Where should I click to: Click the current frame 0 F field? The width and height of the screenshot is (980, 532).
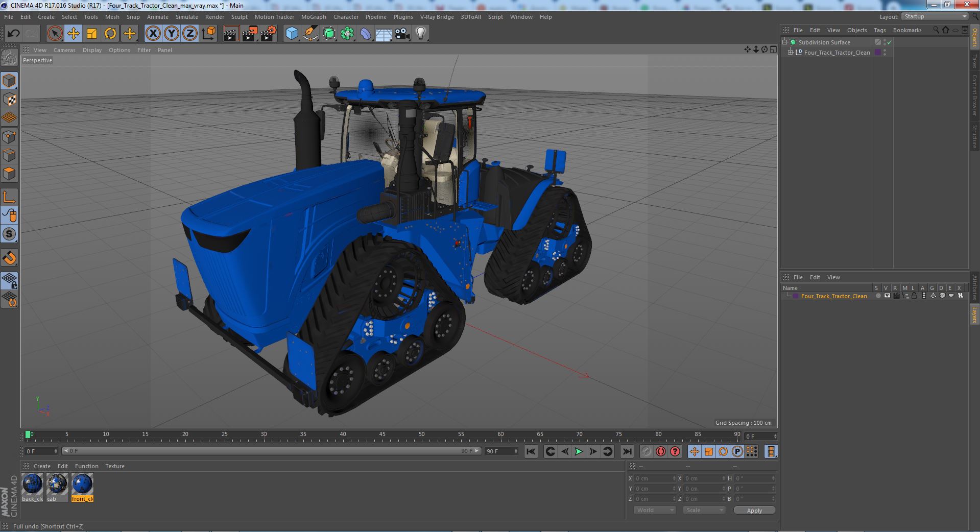[41, 451]
